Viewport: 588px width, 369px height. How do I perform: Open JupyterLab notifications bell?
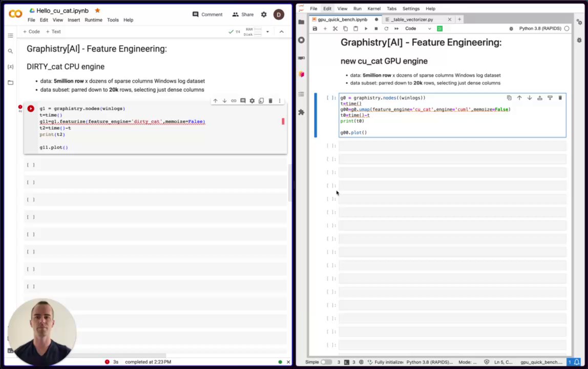coord(577,362)
